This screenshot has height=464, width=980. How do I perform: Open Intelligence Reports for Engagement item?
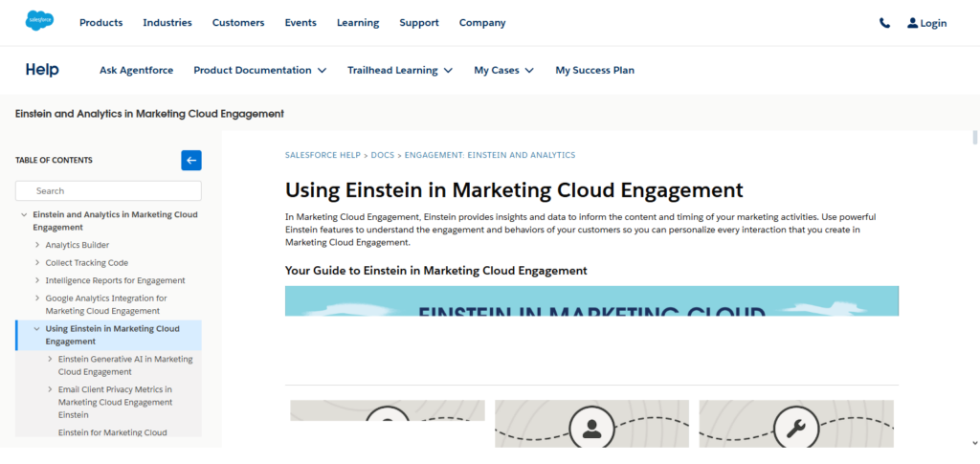[x=115, y=281]
